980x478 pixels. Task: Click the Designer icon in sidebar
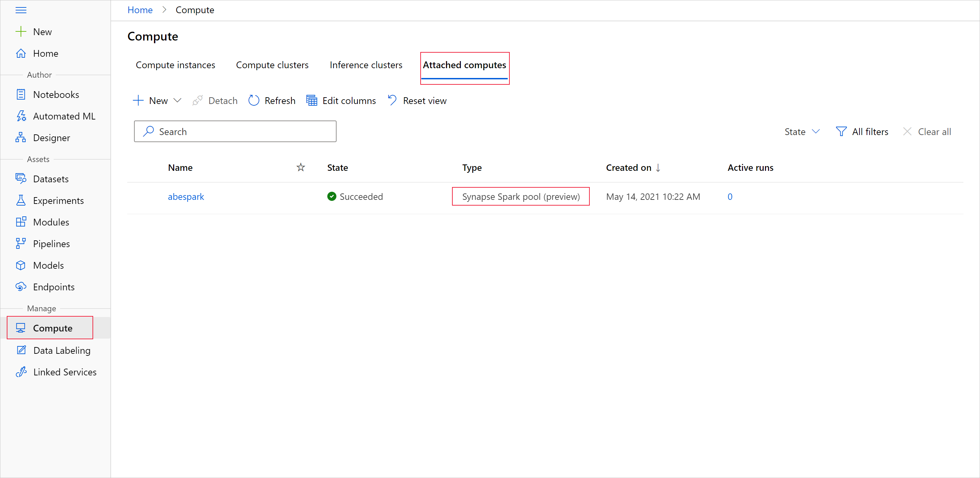[x=21, y=137]
